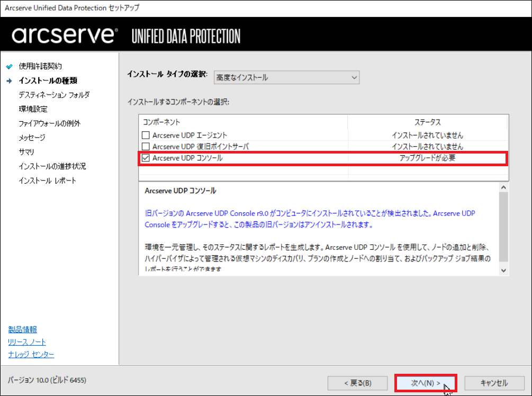Select the インストール レポート step
532x396 pixels.
pyautogui.click(x=47, y=180)
